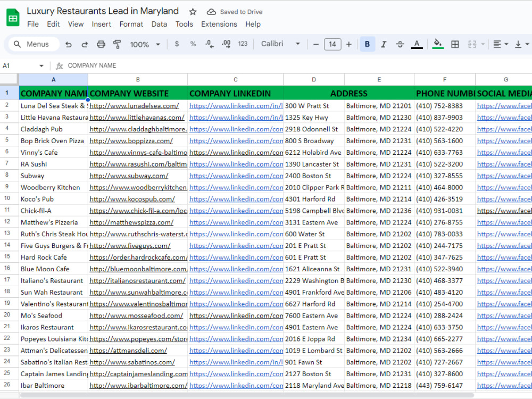
Task: Toggle italic formatting
Action: [x=384, y=44]
